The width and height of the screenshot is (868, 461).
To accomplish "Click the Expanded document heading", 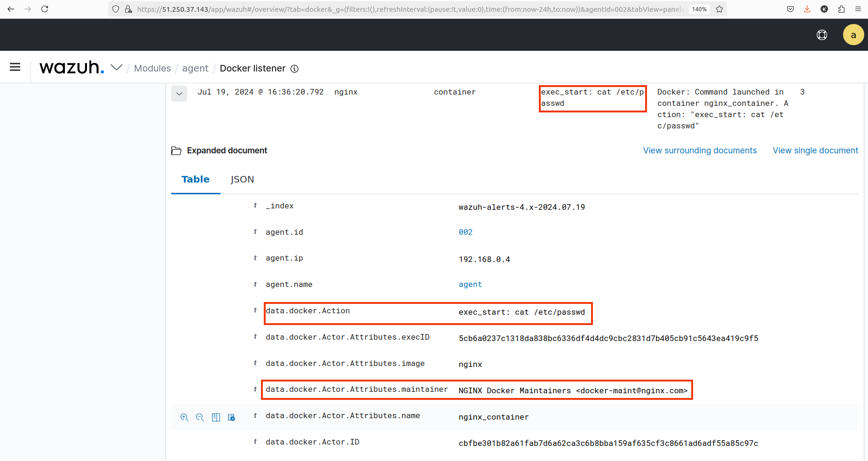I will [227, 151].
